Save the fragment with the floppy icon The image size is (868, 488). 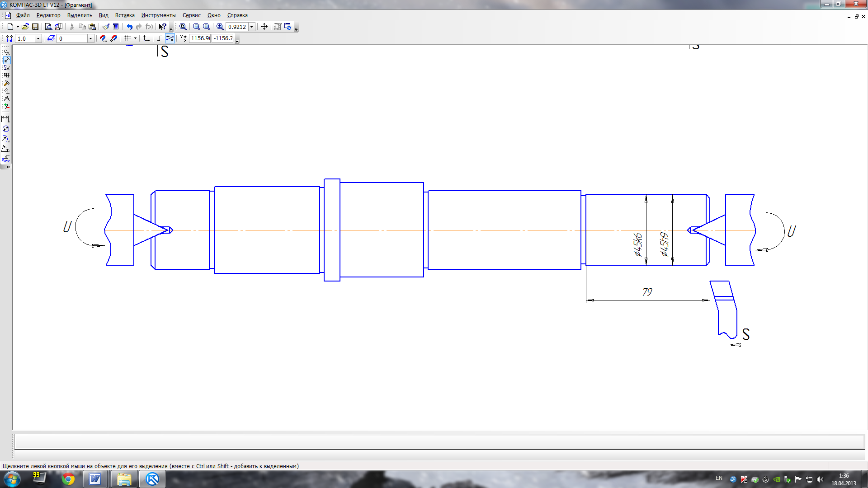tap(35, 27)
